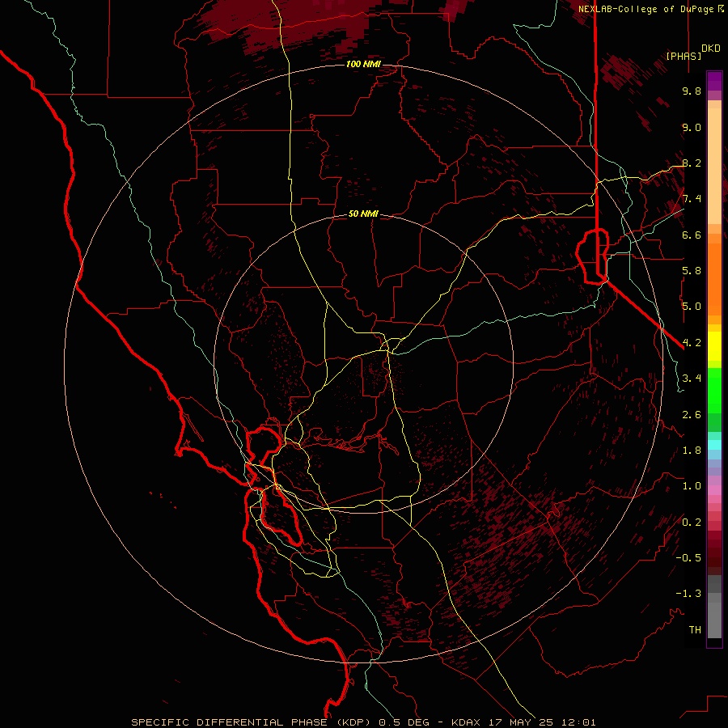Click the KDAX radar site identifier
Image resolution: width=728 pixels, height=728 pixels.
pos(464,722)
